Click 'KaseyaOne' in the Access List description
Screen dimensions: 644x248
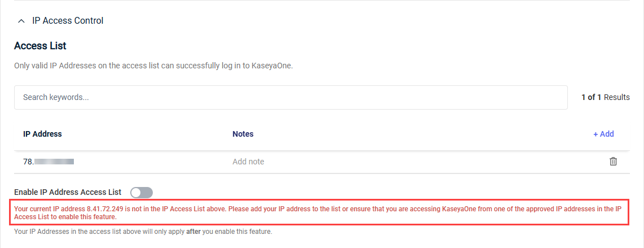point(275,66)
